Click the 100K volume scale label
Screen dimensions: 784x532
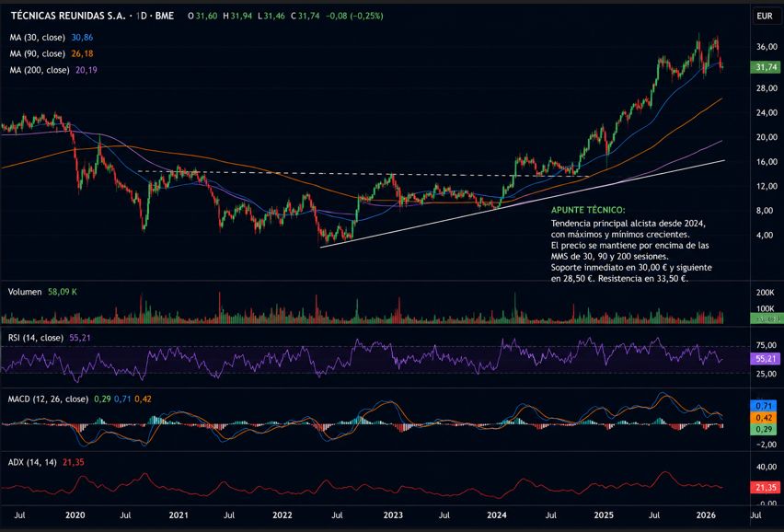[x=765, y=308]
